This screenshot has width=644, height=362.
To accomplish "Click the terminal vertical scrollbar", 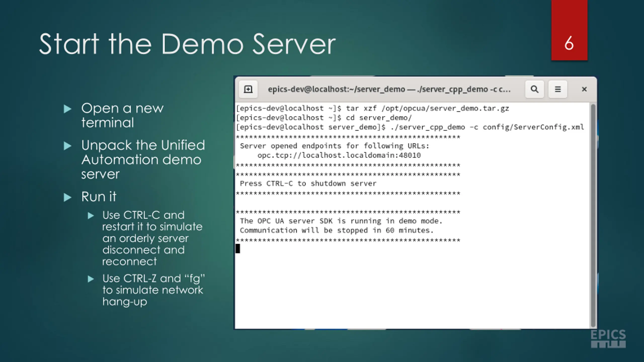I will (593, 215).
